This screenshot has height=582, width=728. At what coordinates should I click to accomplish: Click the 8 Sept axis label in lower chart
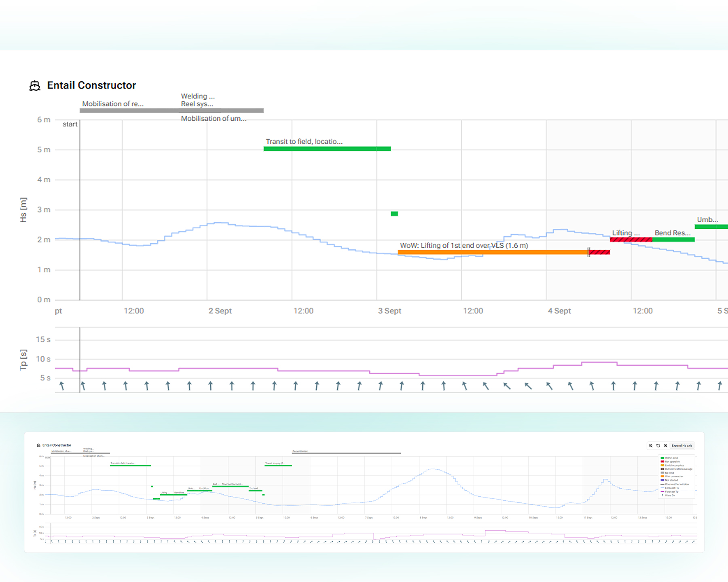pyautogui.click(x=423, y=518)
